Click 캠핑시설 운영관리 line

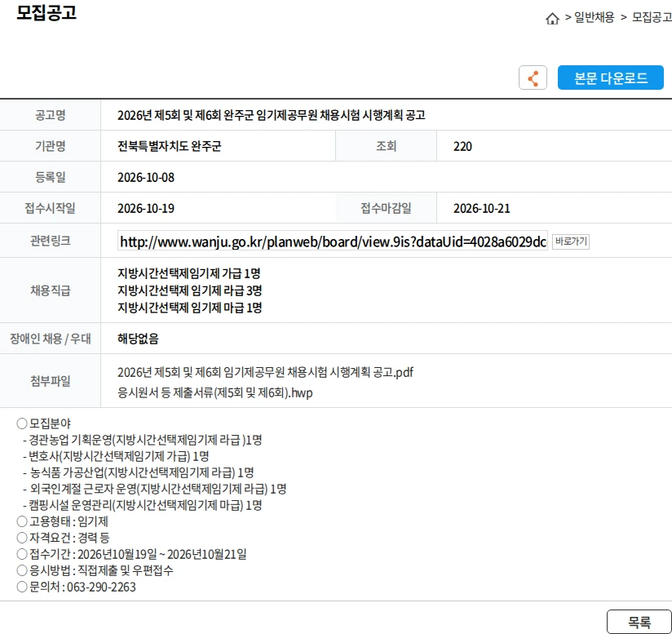(x=142, y=505)
